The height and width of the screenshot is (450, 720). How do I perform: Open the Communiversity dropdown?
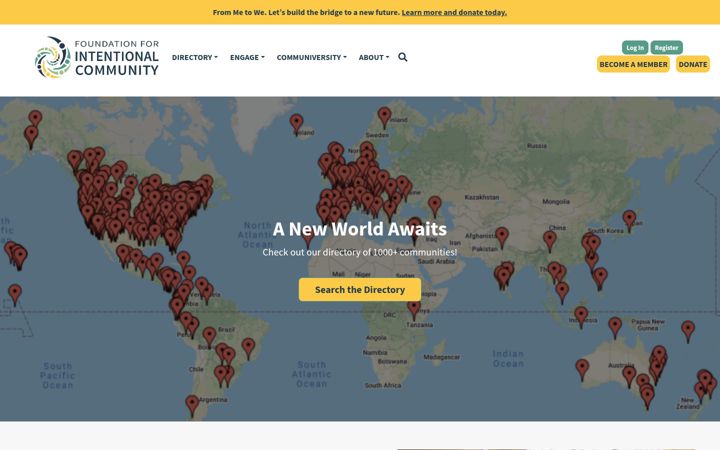coord(311,57)
